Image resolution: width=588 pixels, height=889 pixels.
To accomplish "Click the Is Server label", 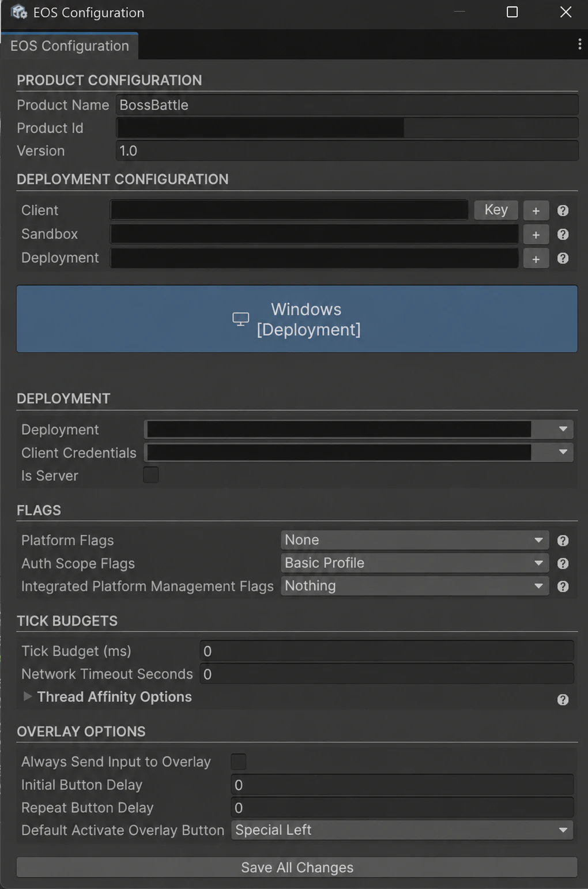I will click(x=50, y=476).
